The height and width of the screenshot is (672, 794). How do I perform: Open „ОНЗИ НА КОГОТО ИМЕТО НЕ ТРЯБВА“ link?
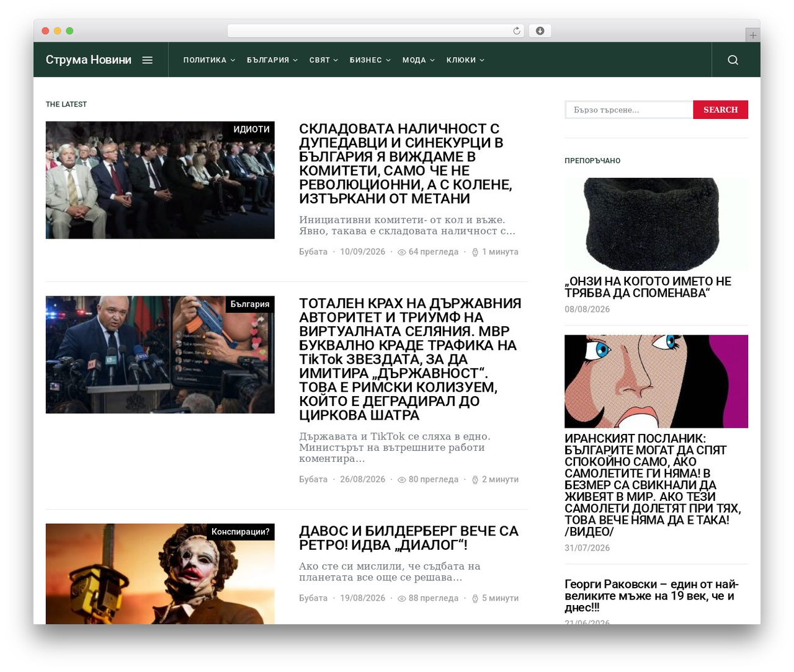point(648,287)
